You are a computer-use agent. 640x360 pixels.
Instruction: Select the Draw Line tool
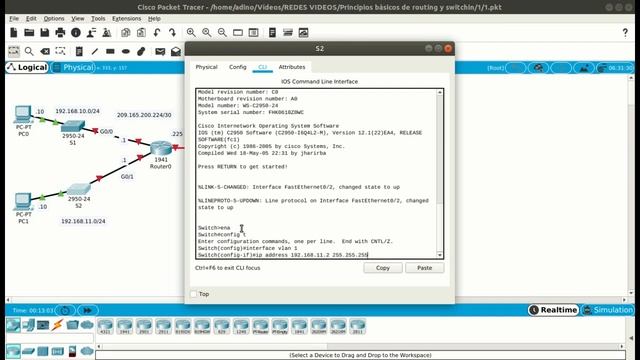[x=95, y=51]
